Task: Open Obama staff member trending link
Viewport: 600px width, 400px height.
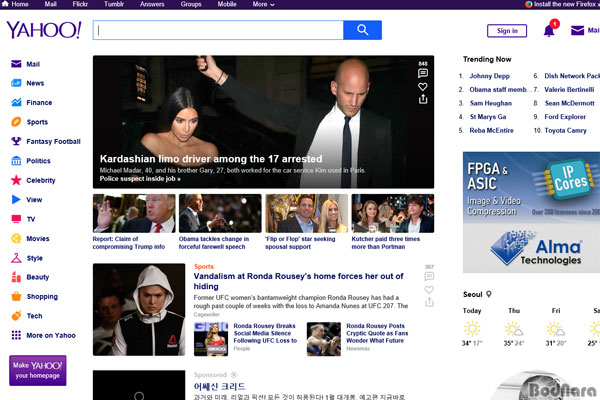Action: click(x=499, y=90)
